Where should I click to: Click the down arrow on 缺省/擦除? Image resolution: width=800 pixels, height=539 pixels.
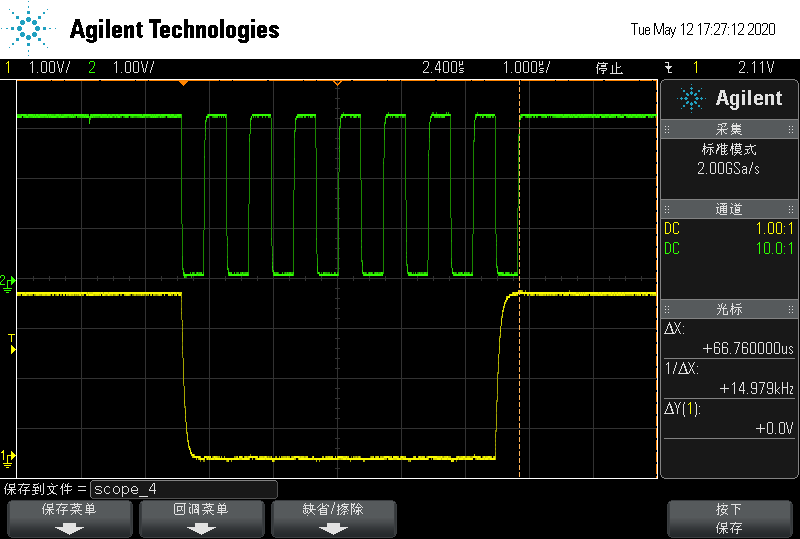click(x=334, y=530)
